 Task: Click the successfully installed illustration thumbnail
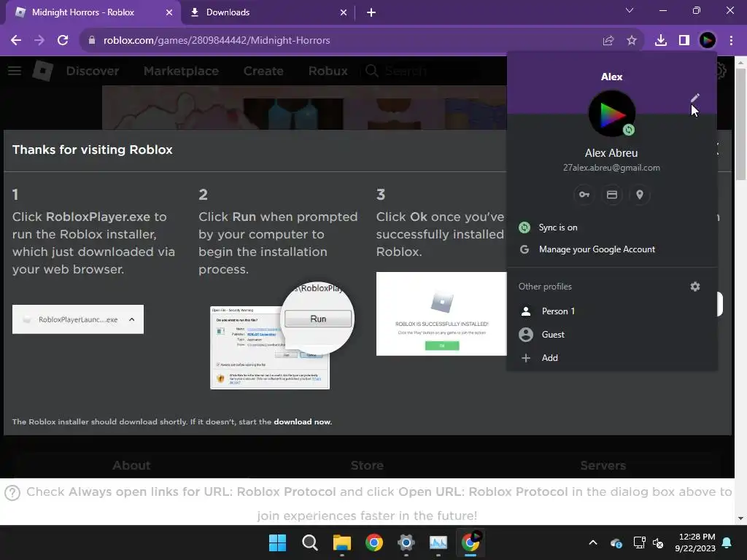[x=441, y=314]
